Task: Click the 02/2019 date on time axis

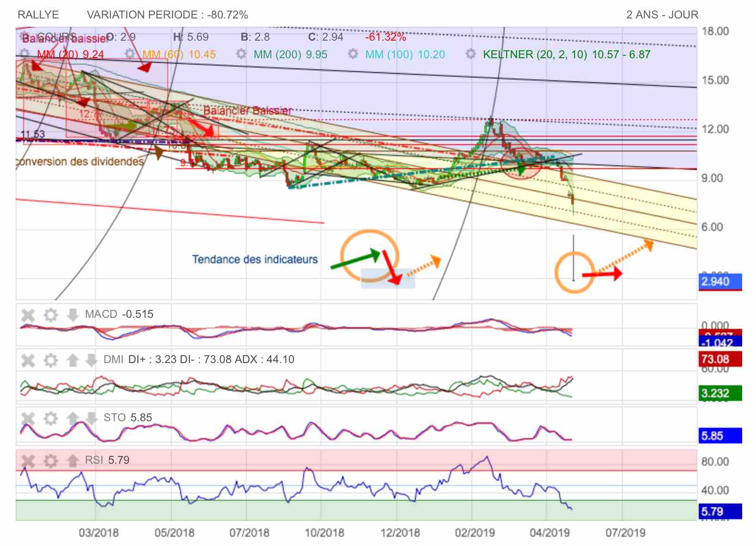Action: (475, 533)
